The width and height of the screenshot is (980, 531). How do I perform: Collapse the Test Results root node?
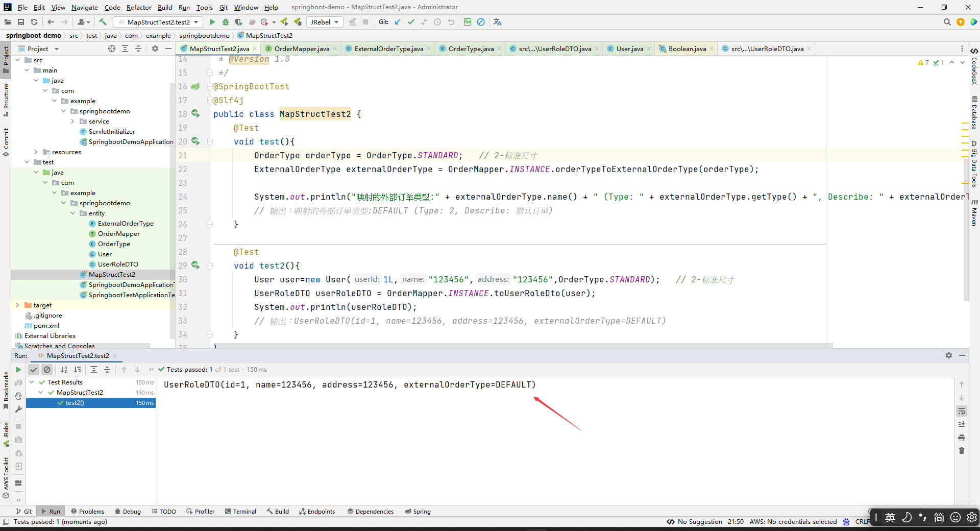(32, 382)
